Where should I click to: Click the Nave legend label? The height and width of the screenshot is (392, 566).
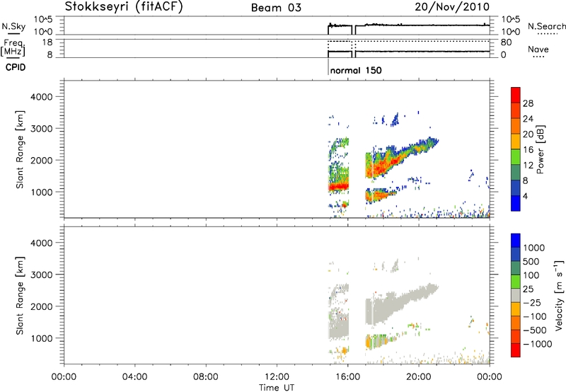coord(538,49)
